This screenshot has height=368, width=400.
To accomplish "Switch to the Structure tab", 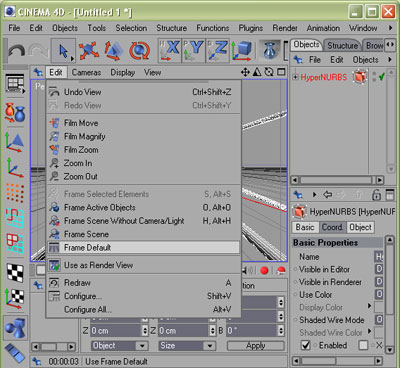I will pyautogui.click(x=342, y=45).
